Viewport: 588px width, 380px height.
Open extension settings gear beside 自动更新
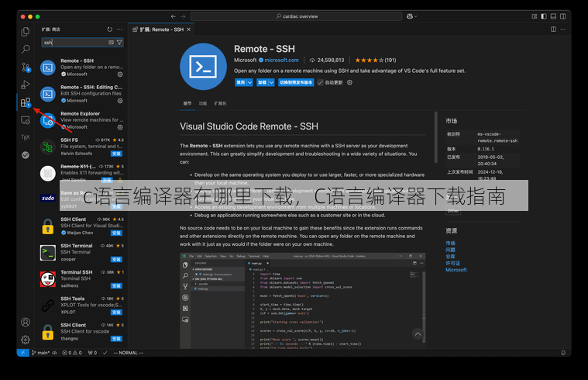[x=349, y=83]
